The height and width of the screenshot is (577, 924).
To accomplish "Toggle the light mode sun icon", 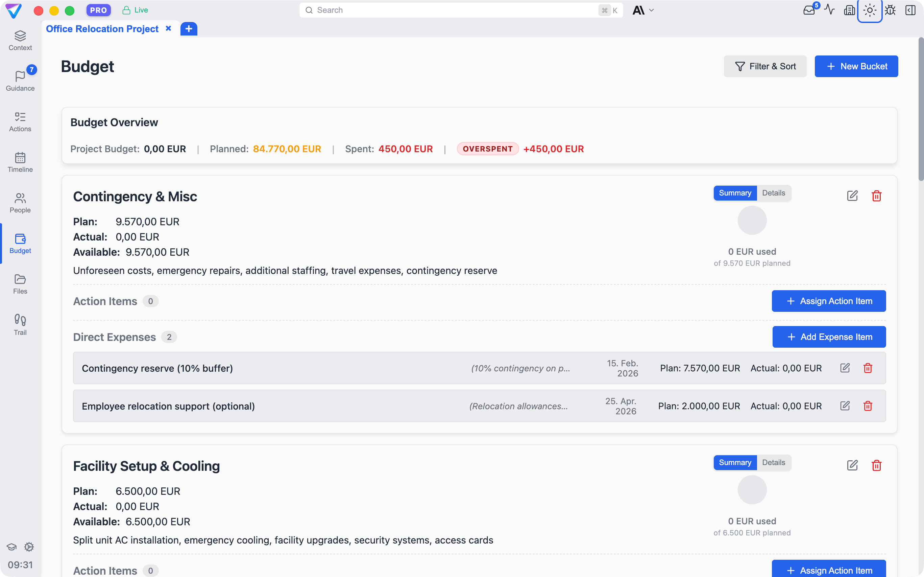I will click(870, 10).
